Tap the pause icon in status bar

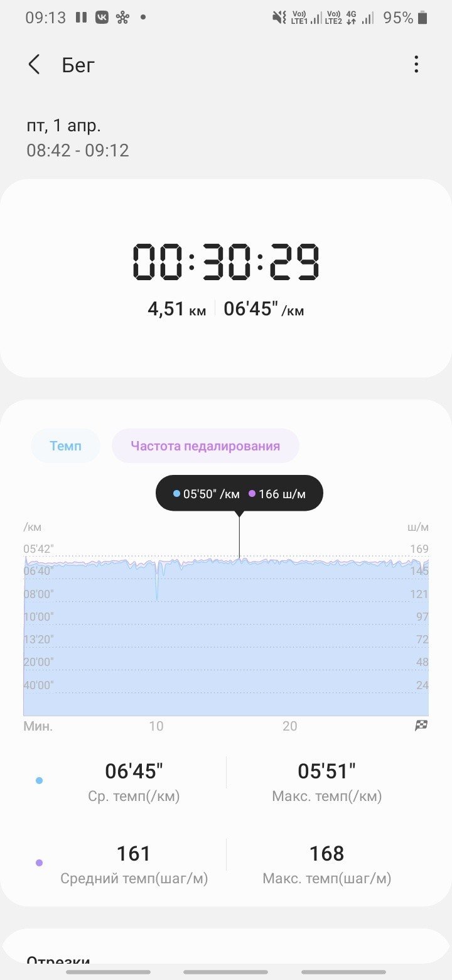[x=81, y=18]
